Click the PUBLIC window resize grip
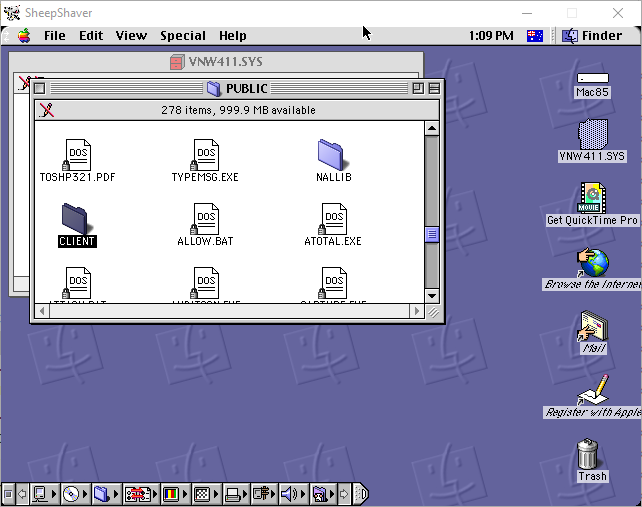642x507 pixels. click(432, 312)
